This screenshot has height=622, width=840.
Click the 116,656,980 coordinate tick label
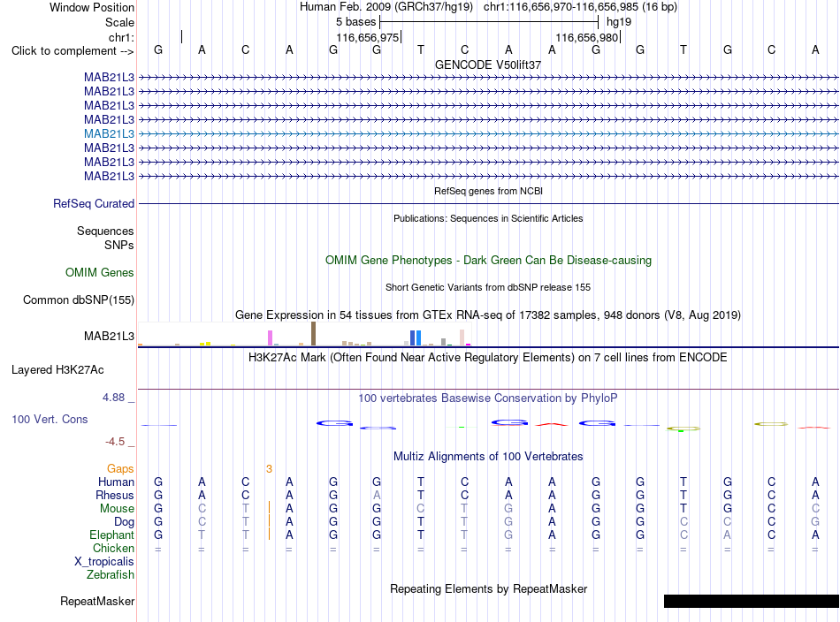pos(587,37)
